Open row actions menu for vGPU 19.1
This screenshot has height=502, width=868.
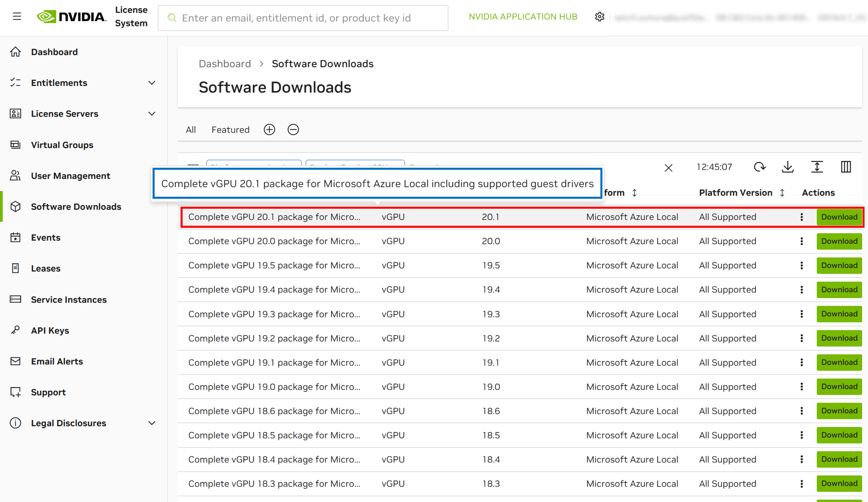802,363
